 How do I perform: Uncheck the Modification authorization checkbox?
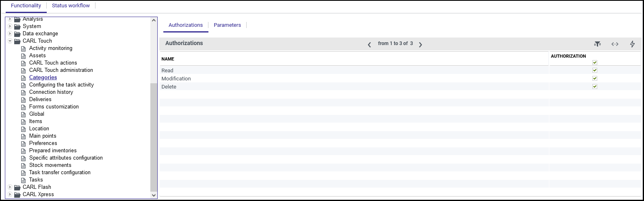[595, 78]
